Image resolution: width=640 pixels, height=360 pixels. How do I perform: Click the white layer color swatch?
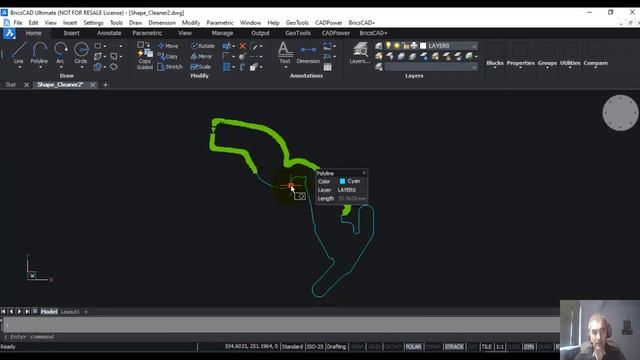click(x=423, y=46)
